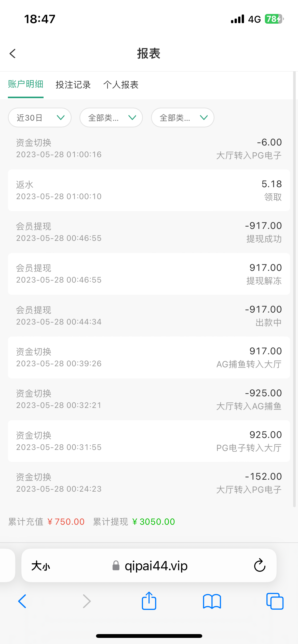Open the second 全部类... filter dropdown

point(183,118)
